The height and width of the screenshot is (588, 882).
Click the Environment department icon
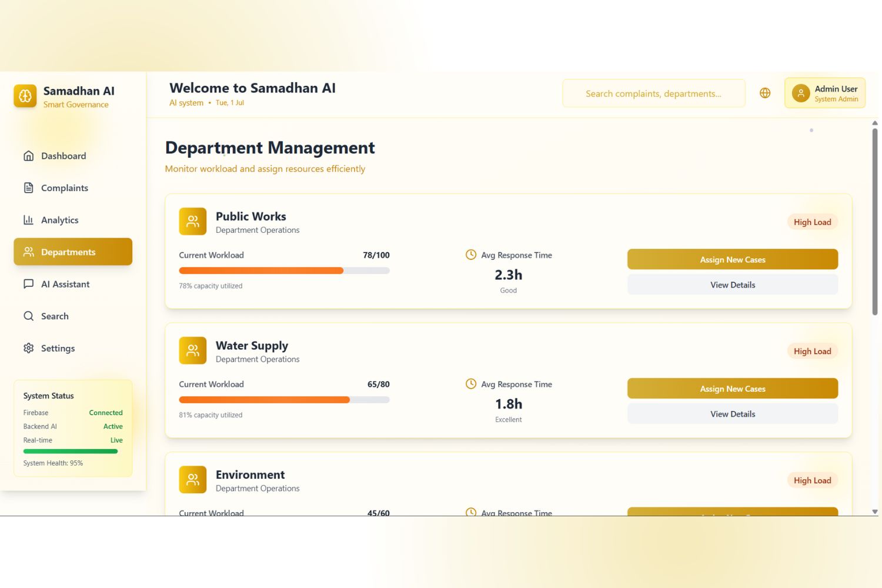193,480
